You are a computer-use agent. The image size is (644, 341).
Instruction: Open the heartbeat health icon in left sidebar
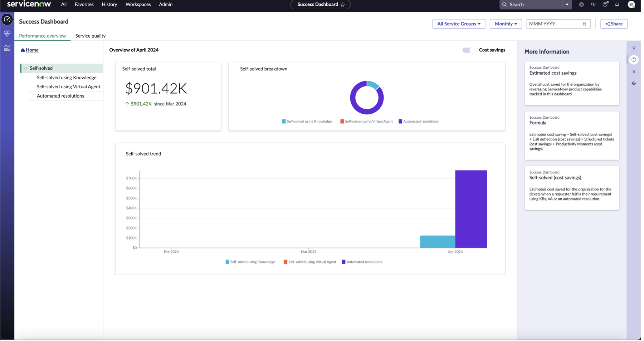tap(7, 34)
